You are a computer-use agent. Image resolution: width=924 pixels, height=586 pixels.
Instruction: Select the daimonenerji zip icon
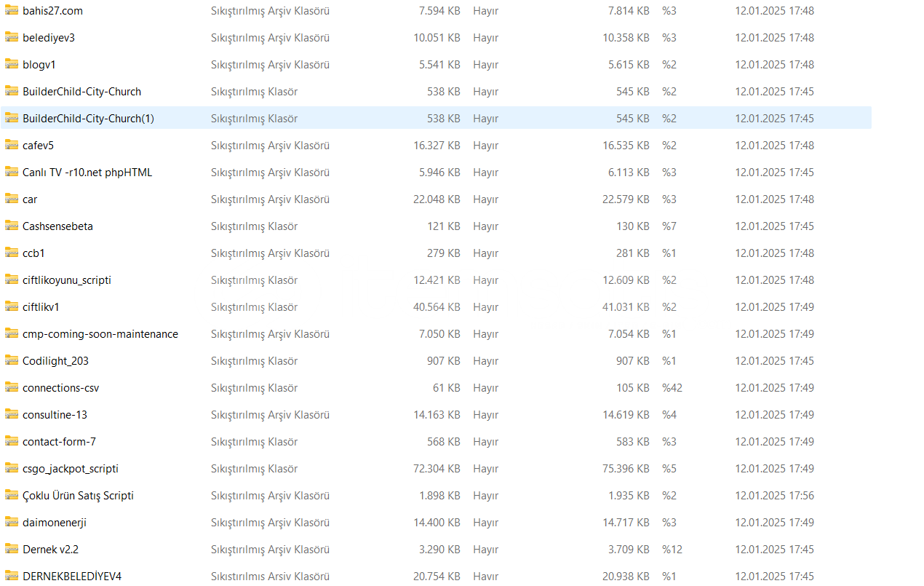coord(12,522)
